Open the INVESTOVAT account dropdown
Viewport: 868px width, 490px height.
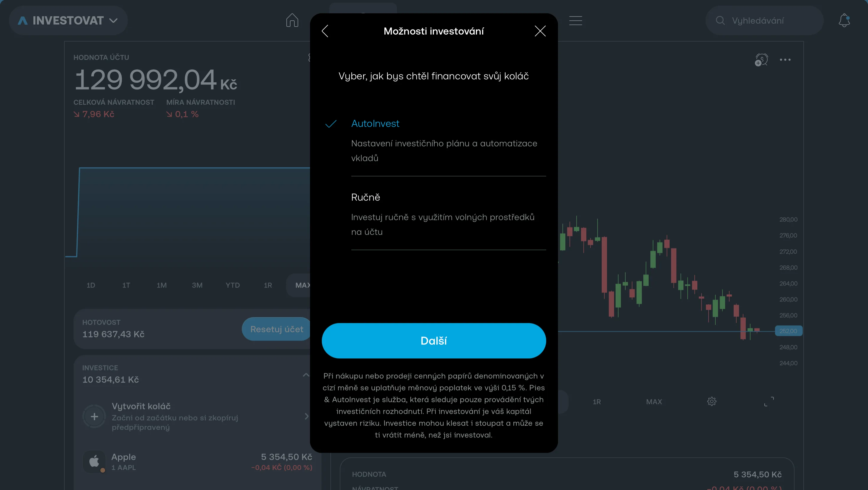pos(67,20)
